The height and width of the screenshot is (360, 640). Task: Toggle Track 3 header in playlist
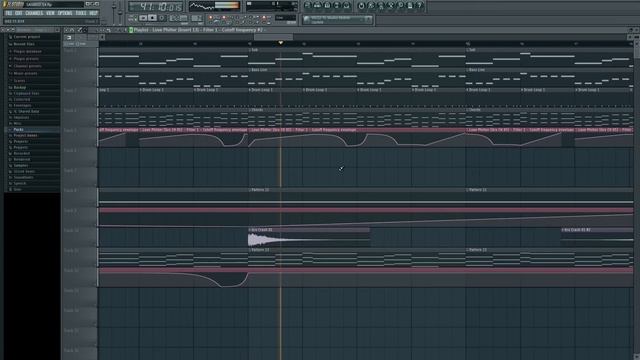(x=80, y=97)
